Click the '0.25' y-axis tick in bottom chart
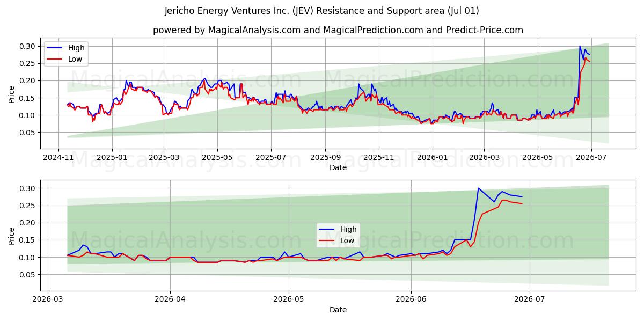 tap(27, 206)
